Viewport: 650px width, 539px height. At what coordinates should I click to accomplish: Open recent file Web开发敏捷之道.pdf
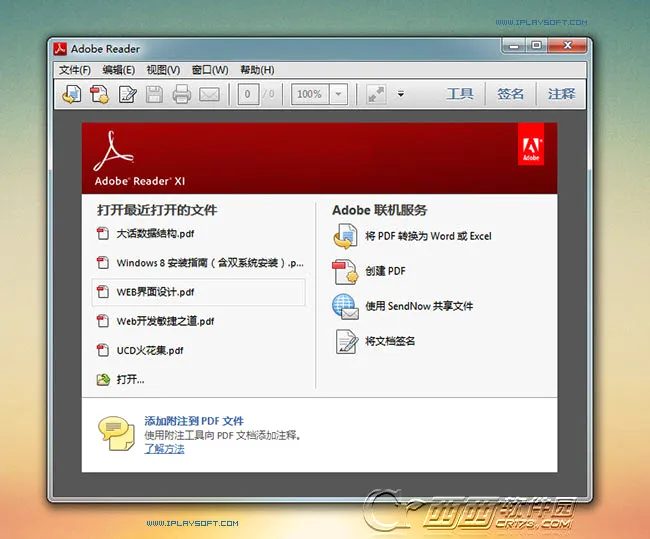coord(165,321)
